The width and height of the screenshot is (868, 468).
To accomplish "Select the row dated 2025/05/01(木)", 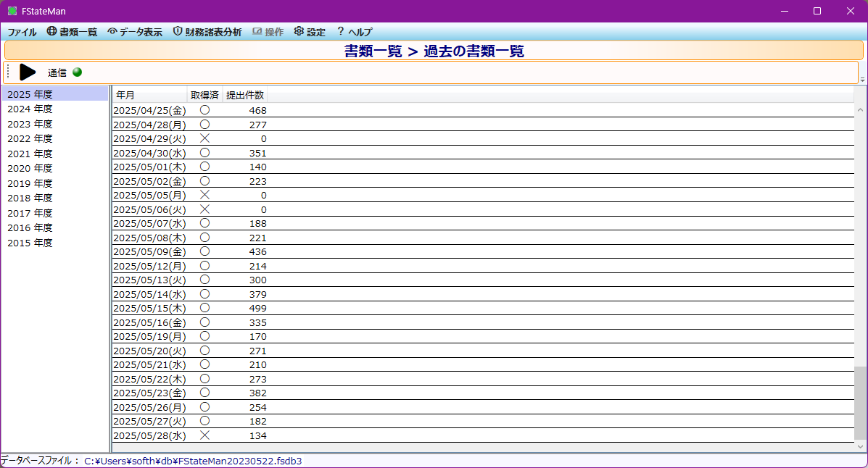I will 483,167.
